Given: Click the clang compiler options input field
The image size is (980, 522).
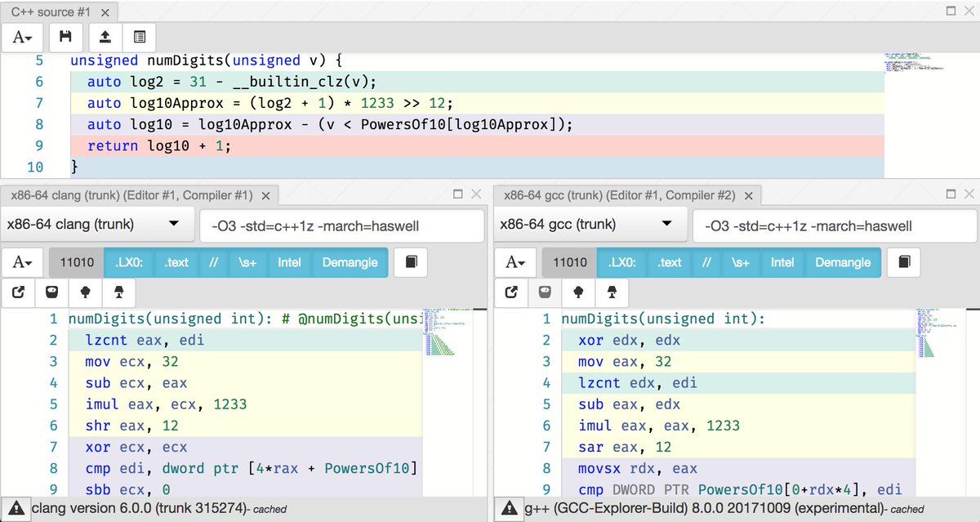Looking at the screenshot, I should point(341,225).
